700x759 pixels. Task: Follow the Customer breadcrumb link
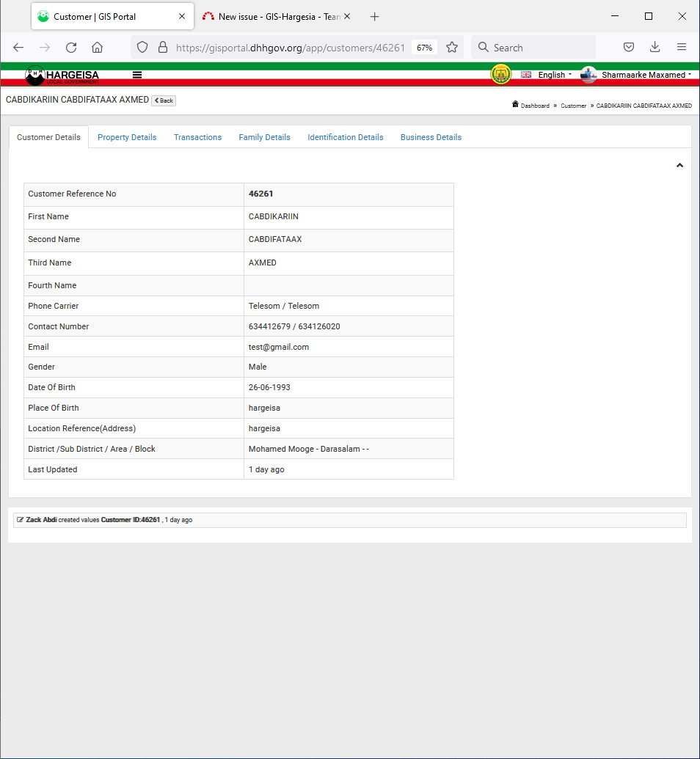coord(574,106)
